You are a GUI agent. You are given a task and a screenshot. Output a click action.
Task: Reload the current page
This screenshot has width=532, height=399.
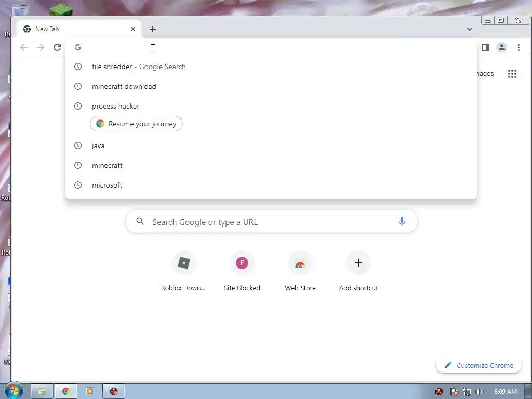click(x=57, y=47)
